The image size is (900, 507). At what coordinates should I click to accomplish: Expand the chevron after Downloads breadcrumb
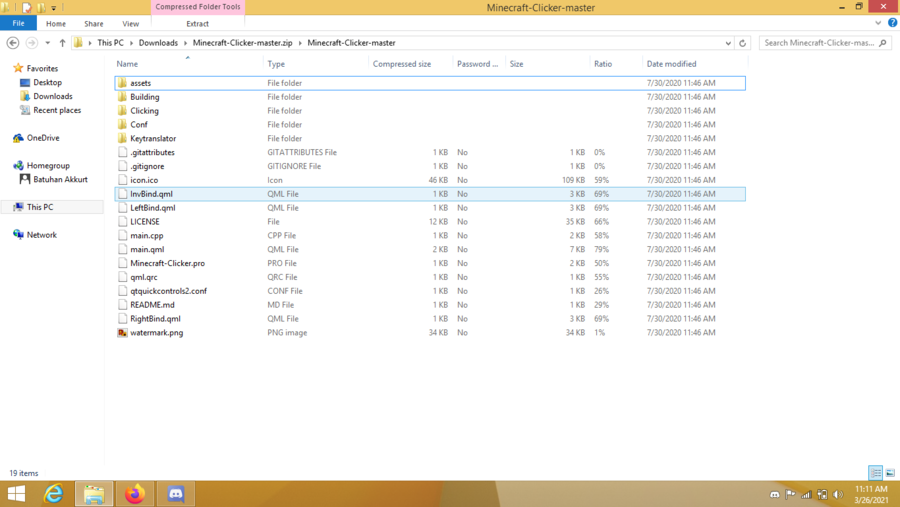point(185,43)
